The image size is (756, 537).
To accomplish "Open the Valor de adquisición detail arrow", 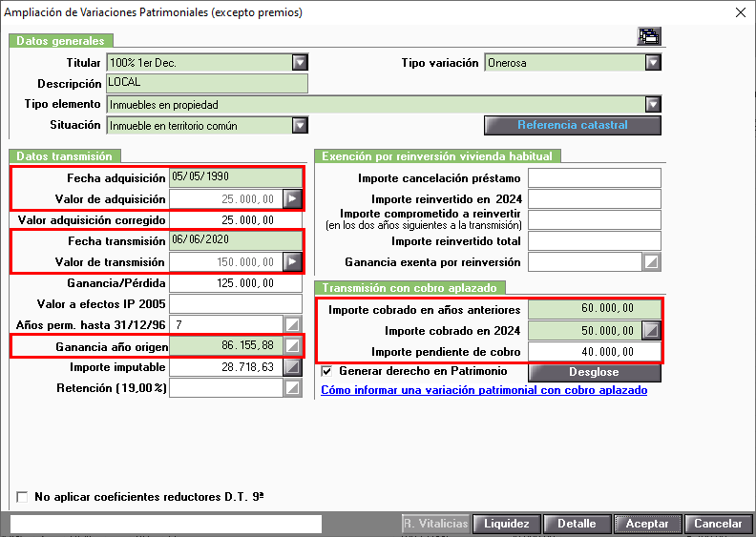I will [293, 199].
